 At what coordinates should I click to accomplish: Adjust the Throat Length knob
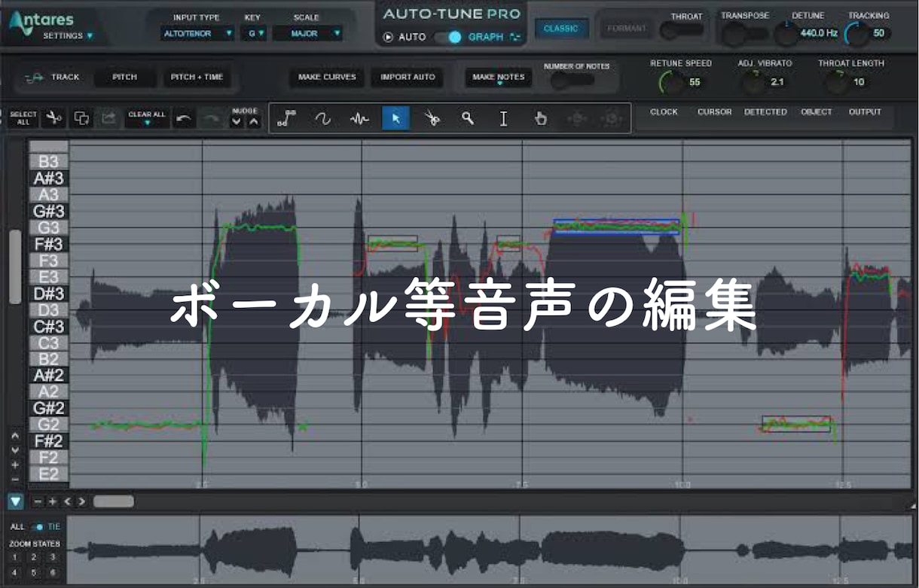click(x=837, y=82)
